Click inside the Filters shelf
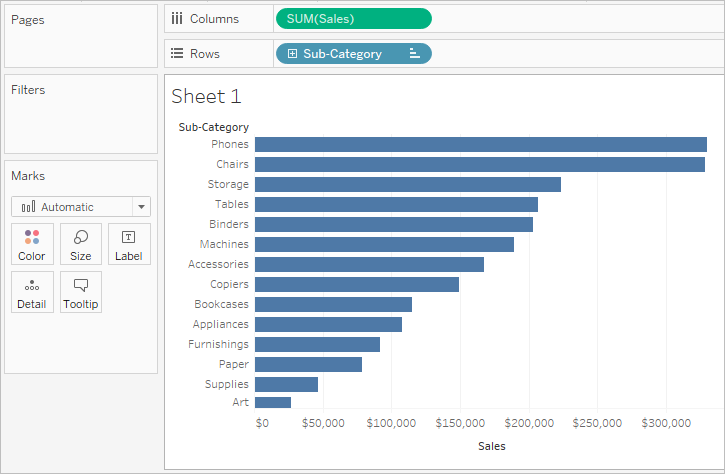 click(x=81, y=114)
